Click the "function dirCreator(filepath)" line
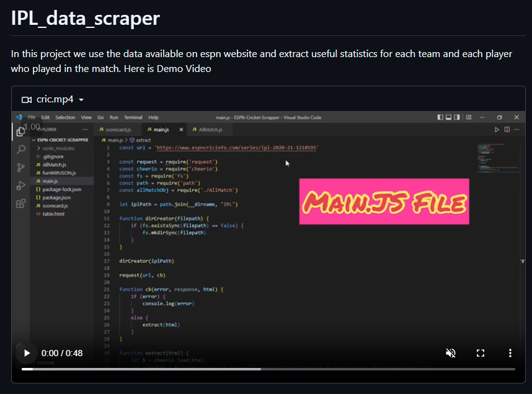 (x=164, y=218)
